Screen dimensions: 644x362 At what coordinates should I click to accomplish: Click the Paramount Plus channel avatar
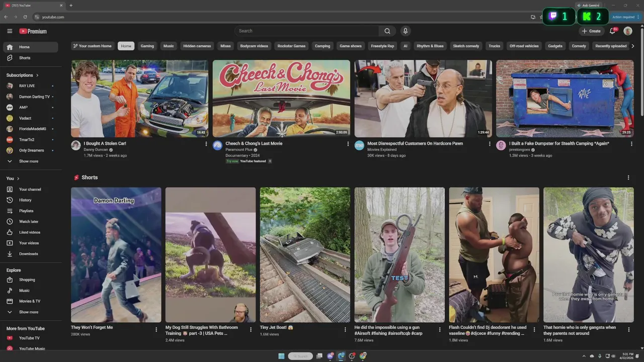click(x=217, y=145)
